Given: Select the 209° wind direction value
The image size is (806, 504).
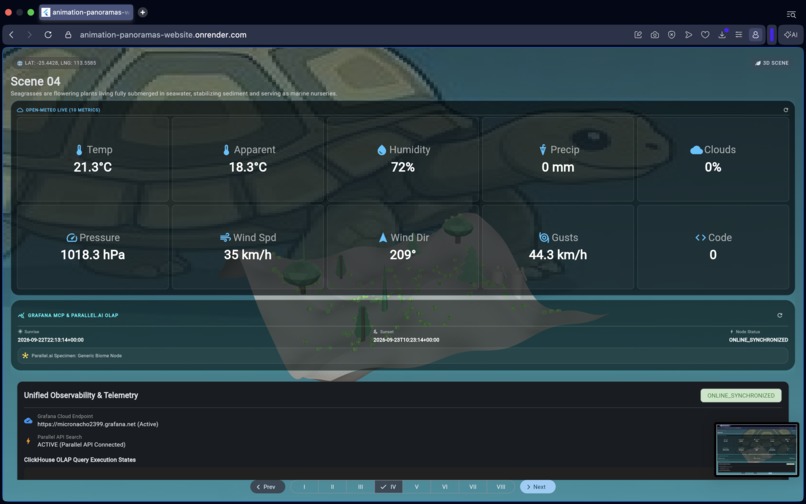Looking at the screenshot, I should (x=402, y=255).
